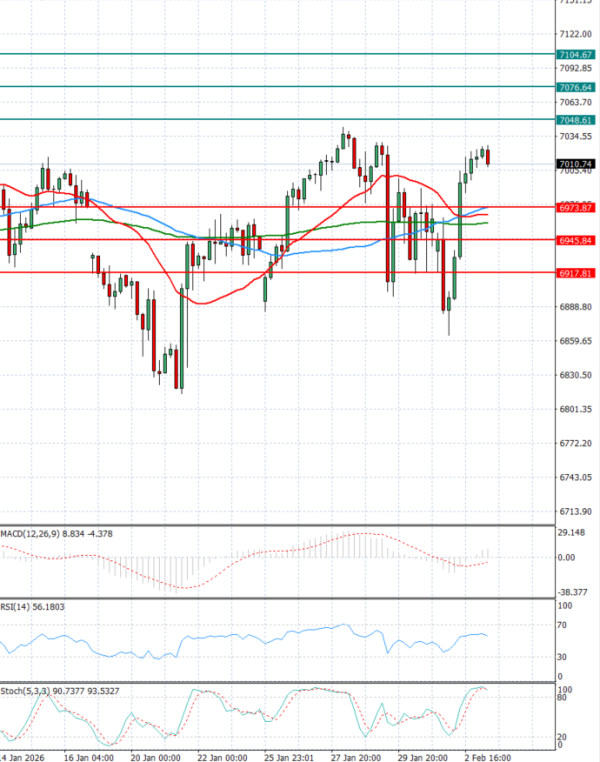Click the divider above the MACD panel
Viewport: 600px width, 762px height.
click(275, 525)
